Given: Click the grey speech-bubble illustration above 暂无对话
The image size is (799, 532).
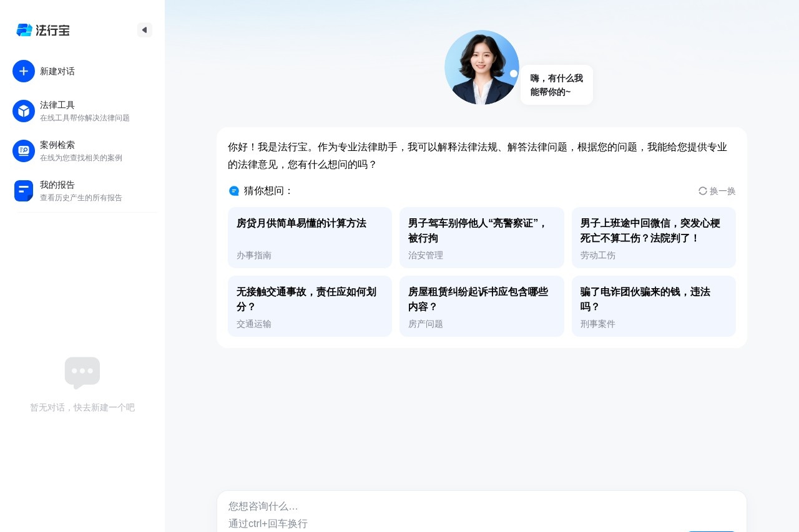Looking at the screenshot, I should pyautogui.click(x=82, y=372).
